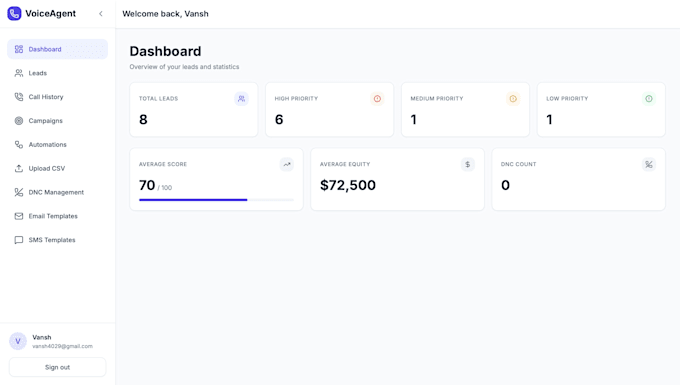Collapse the sidebar with the chevron arrow
Viewport: 680px width, 385px height.
101,14
